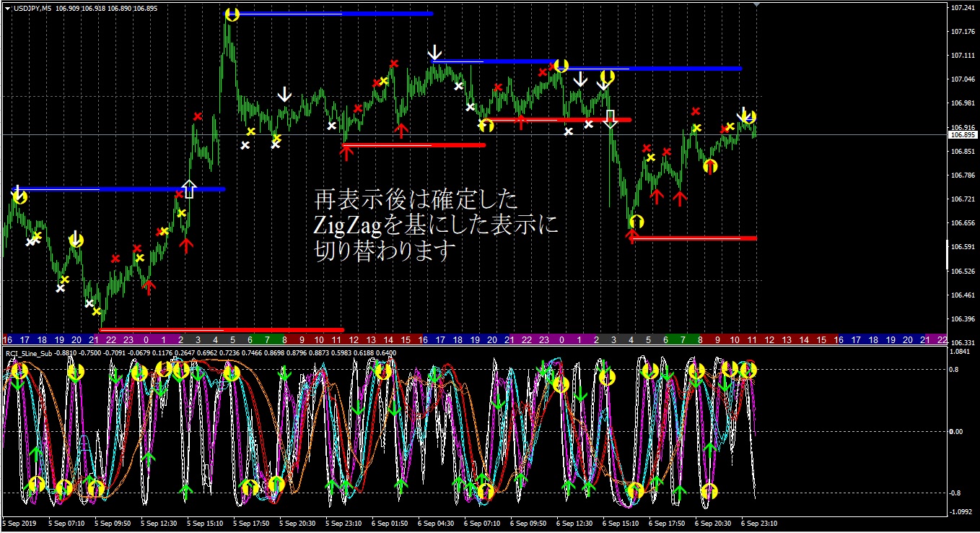
Task: Click the 5 Sep 23:10 time label
Action: (344, 523)
